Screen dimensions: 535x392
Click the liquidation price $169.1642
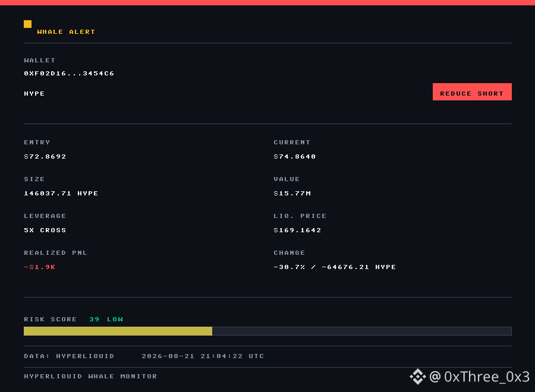click(x=298, y=230)
